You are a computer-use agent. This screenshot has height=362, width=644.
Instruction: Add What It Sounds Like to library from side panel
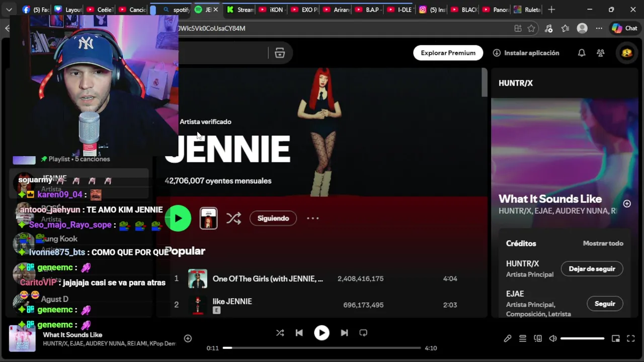click(627, 204)
